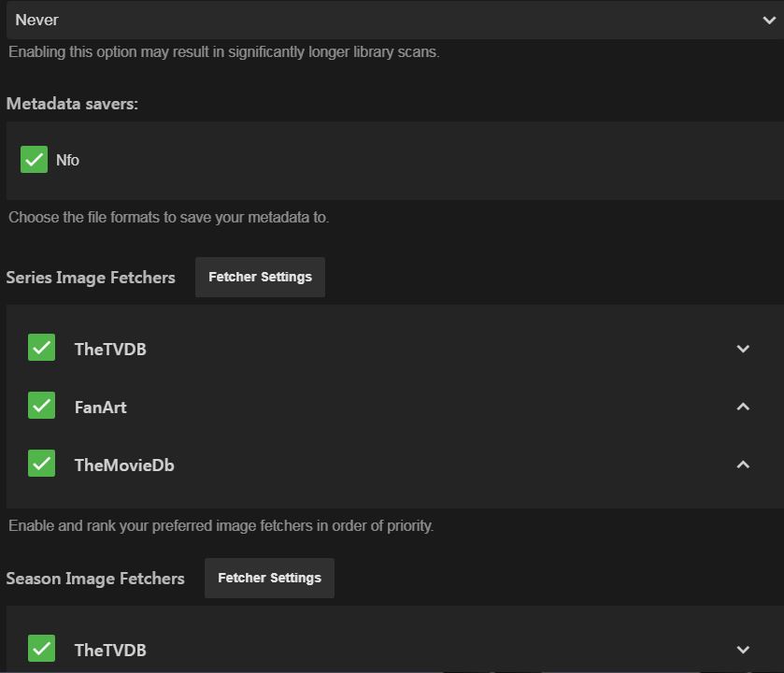This screenshot has width=784, height=673.
Task: Click the "Series Image Fetchers" heading
Action: coord(91,278)
